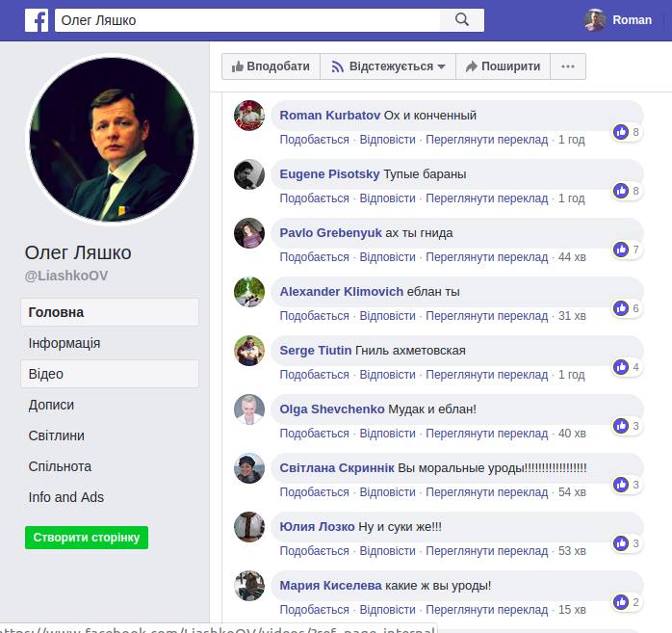Viewport: 672px width, 633px height.
Task: Toggle Подобається on Serge Tiutin's comment
Action: coord(314,375)
